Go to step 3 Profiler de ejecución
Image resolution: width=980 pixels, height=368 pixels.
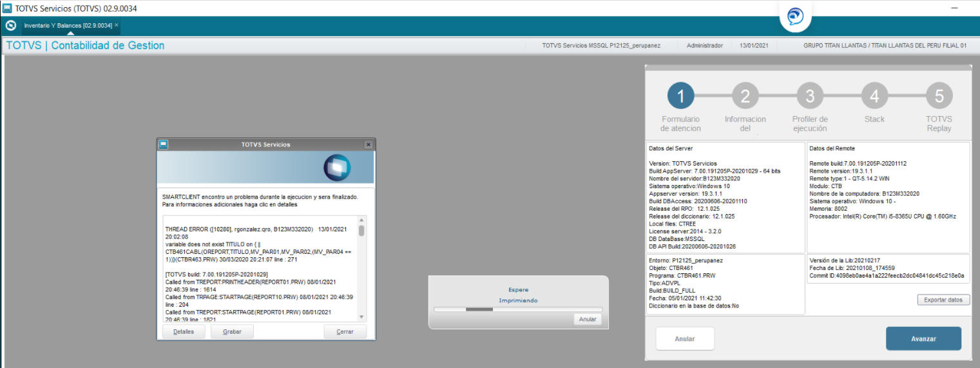click(810, 96)
